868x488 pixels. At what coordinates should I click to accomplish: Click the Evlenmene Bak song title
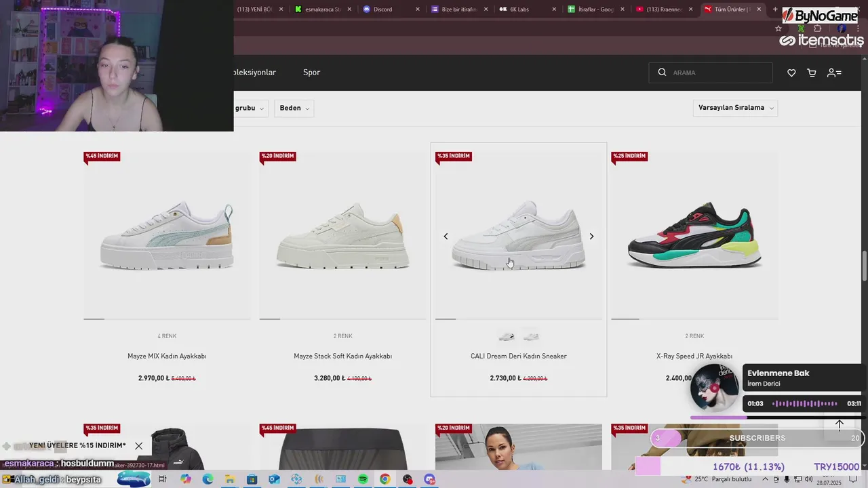click(778, 373)
